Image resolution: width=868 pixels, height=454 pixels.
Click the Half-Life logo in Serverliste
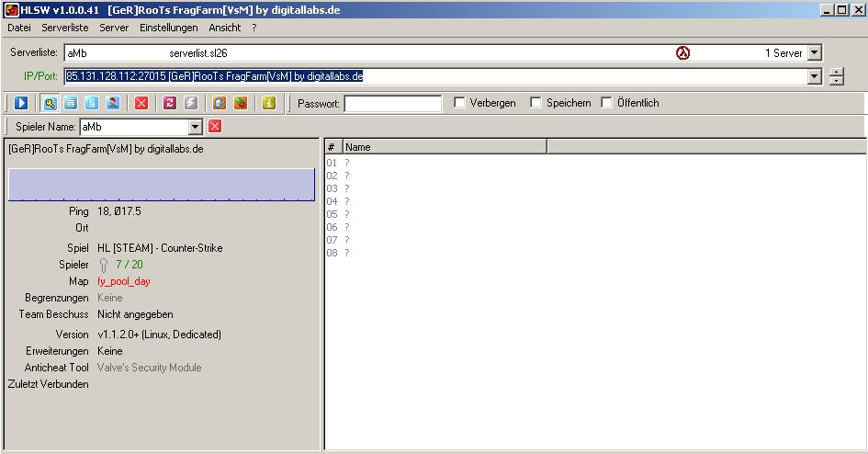682,53
